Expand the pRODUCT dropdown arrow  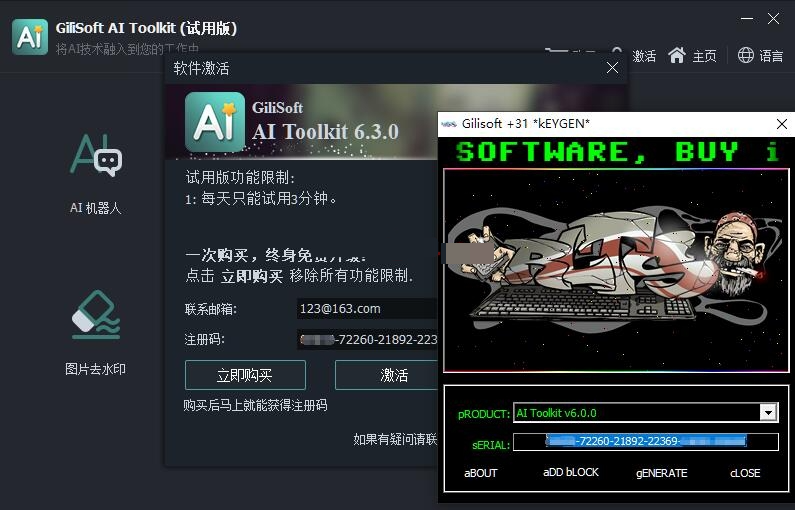pyautogui.click(x=769, y=412)
